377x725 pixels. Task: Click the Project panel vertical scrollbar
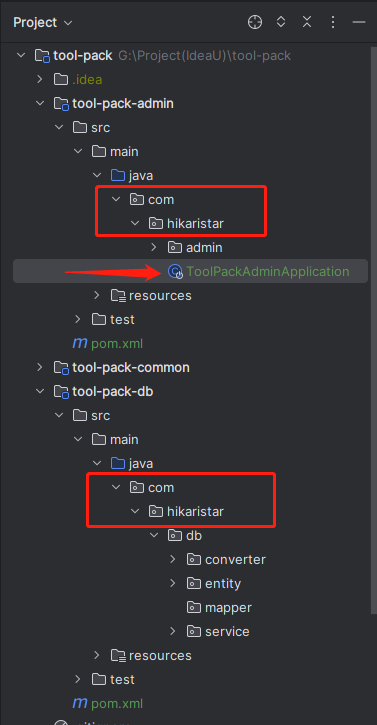pos(374,331)
